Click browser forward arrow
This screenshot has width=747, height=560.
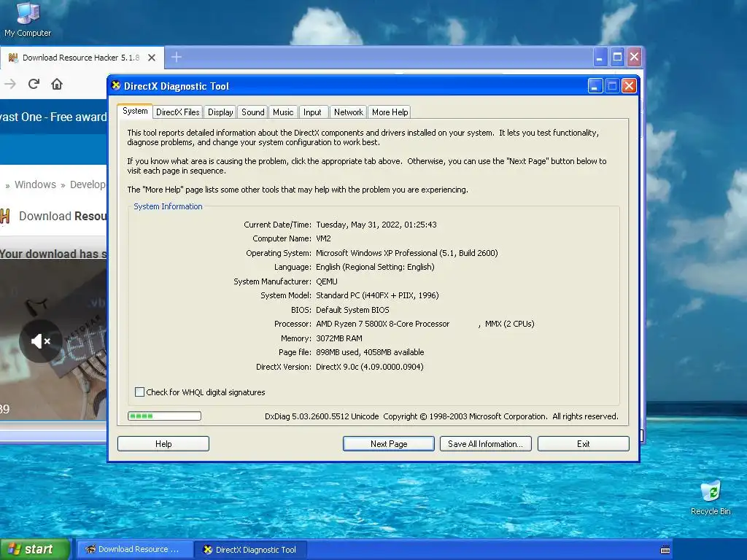coord(10,85)
